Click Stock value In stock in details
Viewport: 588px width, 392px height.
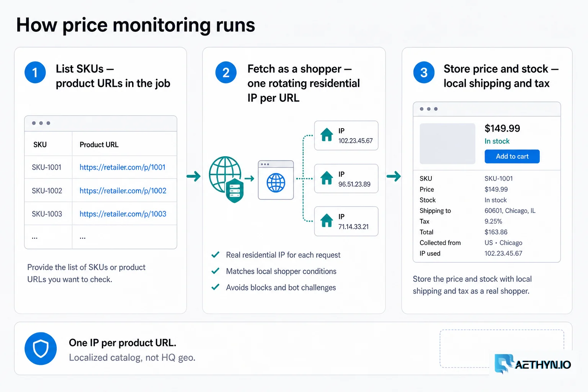point(496,200)
